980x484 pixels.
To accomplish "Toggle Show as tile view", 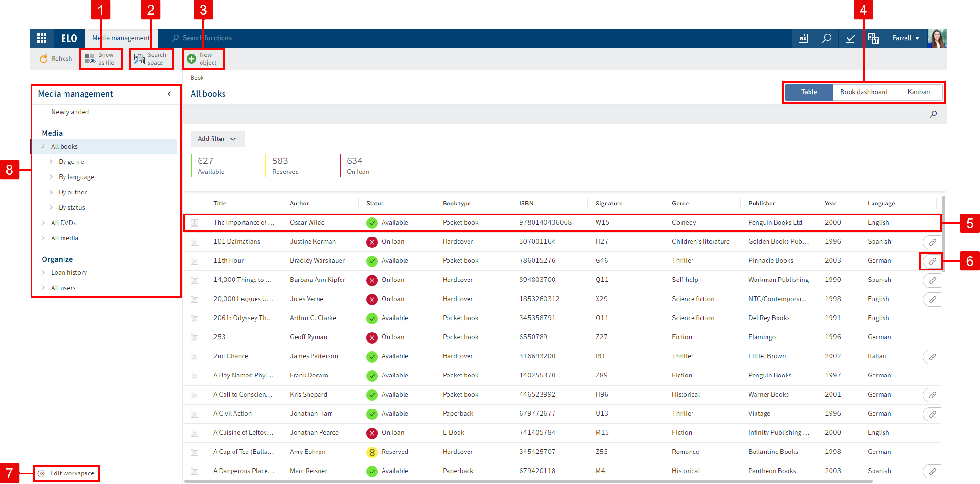I will [101, 58].
